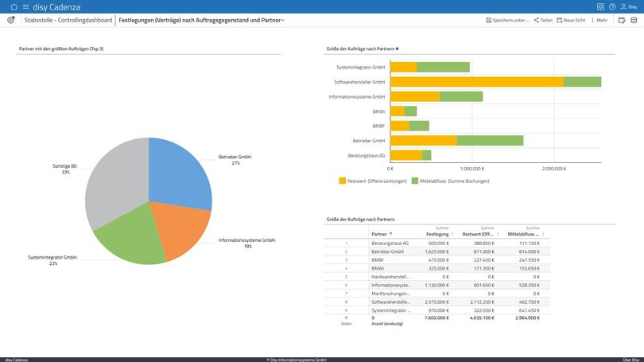Select the Informationssyste... table cell
The image size is (644, 362).
pyautogui.click(x=390, y=285)
